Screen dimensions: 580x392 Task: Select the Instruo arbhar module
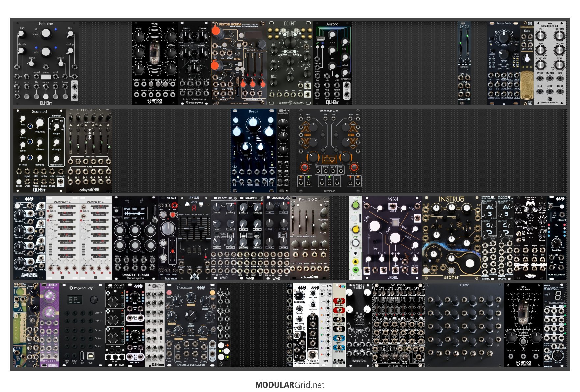pyautogui.click(x=451, y=238)
